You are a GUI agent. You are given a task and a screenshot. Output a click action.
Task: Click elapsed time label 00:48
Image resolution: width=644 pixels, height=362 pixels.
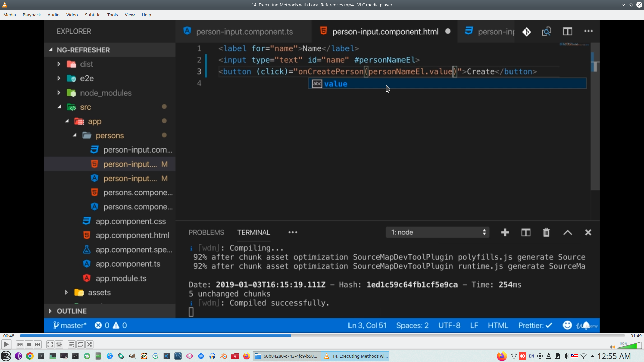point(9,336)
